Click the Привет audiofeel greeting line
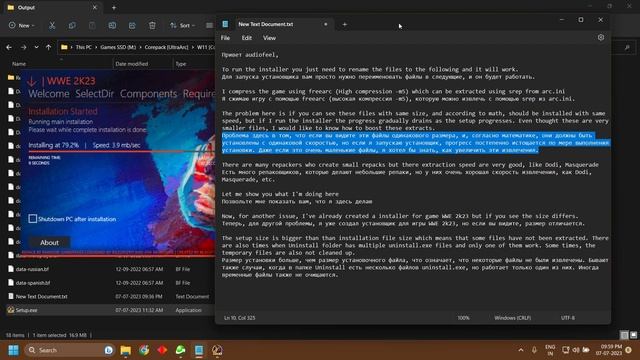 250,55
